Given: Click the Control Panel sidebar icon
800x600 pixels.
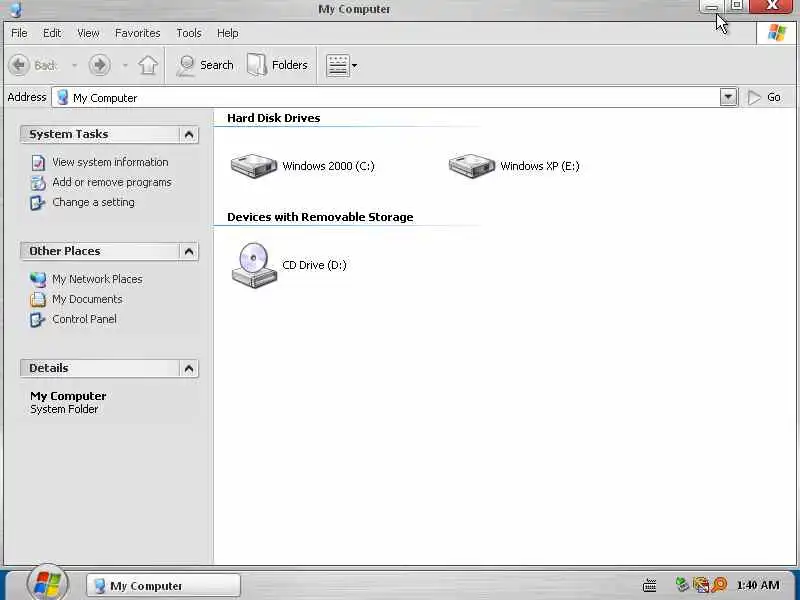Looking at the screenshot, I should (x=38, y=319).
